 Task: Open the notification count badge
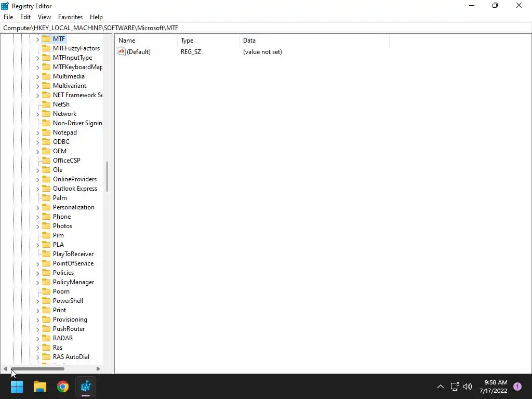pos(517,387)
